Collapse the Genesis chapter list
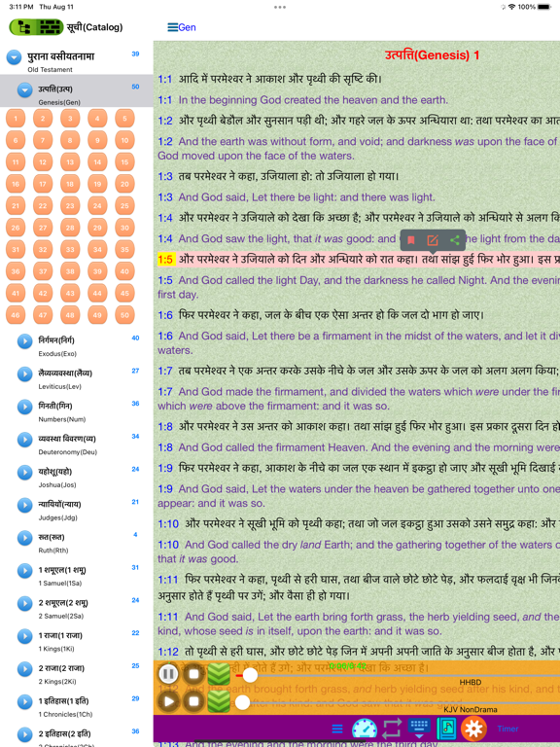Image resolution: width=560 pixels, height=747 pixels. [24, 89]
